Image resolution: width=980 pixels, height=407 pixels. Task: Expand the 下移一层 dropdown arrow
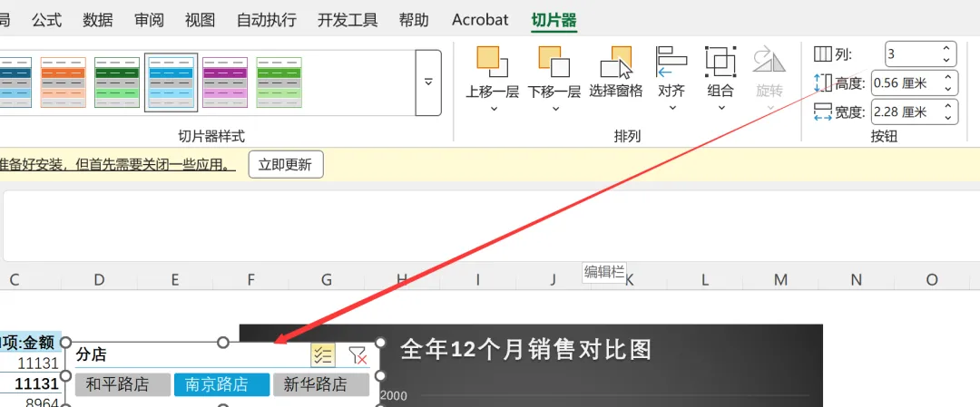(x=555, y=109)
